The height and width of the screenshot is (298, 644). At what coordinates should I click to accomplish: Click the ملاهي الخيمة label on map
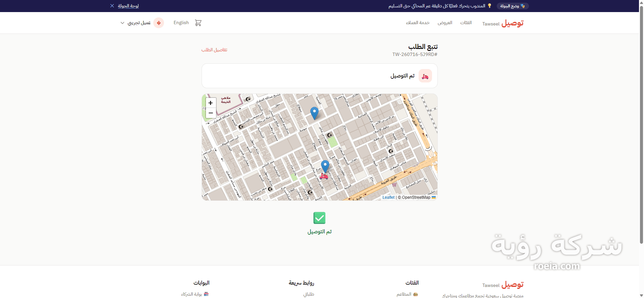click(226, 100)
